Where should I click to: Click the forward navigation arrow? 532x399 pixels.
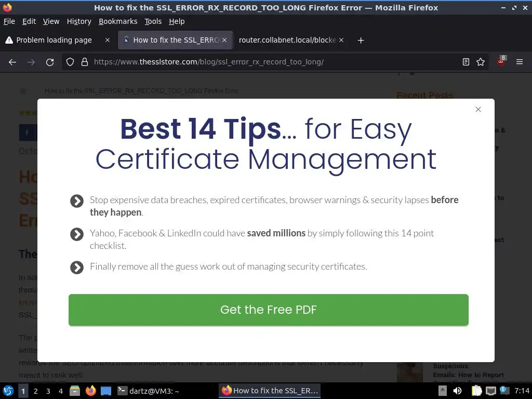click(x=31, y=62)
